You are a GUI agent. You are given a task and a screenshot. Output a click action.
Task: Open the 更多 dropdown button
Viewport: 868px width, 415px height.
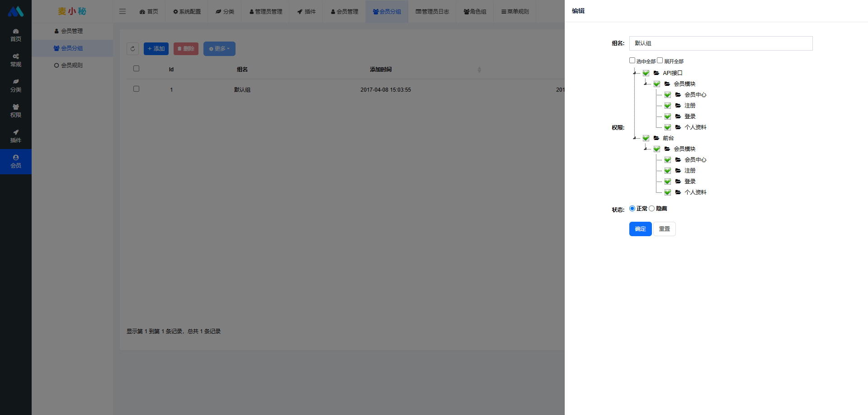[x=219, y=49]
